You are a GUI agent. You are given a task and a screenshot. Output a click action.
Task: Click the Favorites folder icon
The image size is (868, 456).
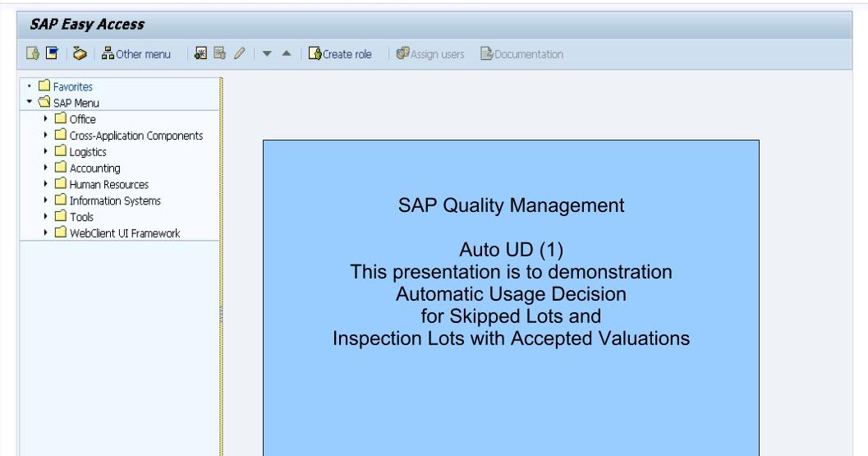(x=44, y=85)
